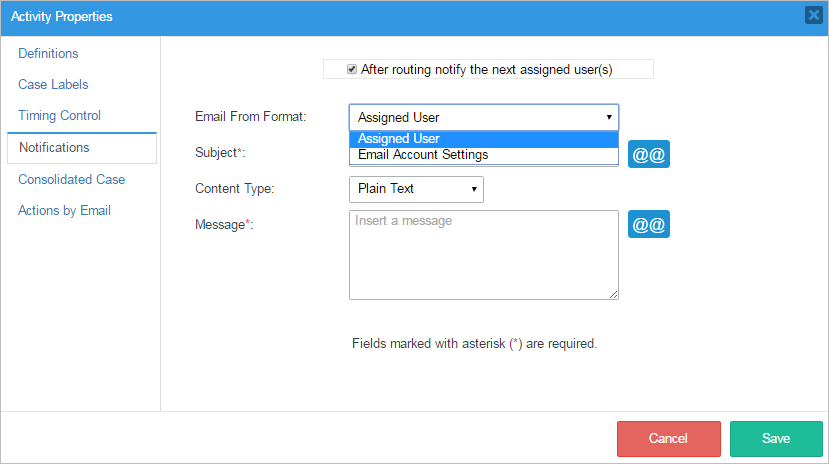Click the Message box resize handle
The width and height of the screenshot is (829, 464).
coord(614,295)
